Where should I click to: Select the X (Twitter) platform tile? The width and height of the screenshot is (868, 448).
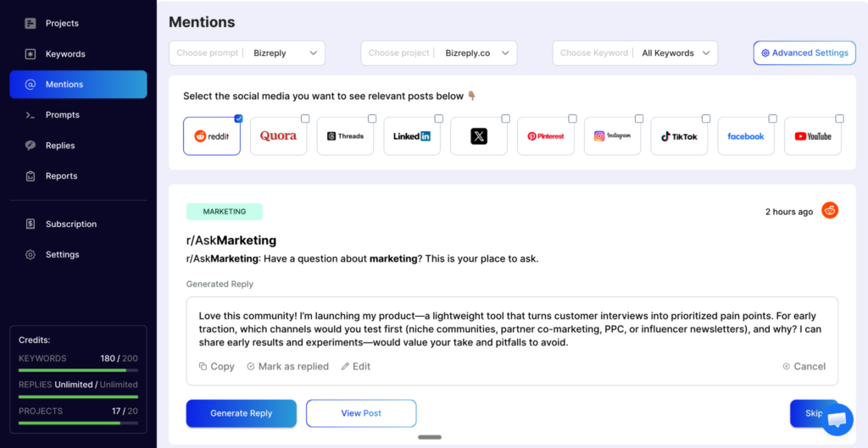[x=479, y=136]
